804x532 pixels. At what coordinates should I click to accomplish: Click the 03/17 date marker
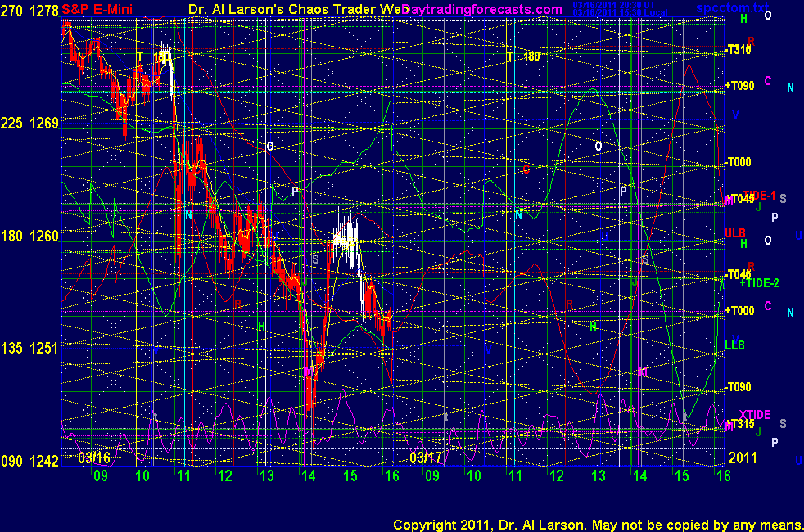pos(426,457)
